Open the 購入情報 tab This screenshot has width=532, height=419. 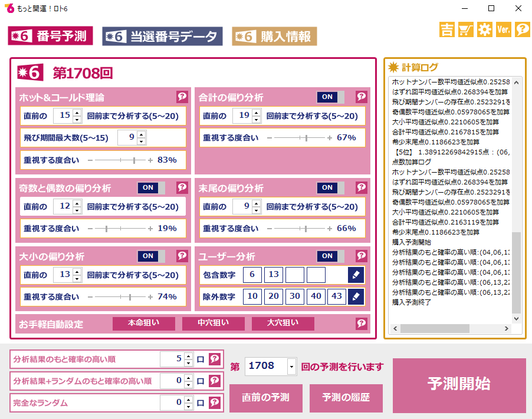coord(274,37)
